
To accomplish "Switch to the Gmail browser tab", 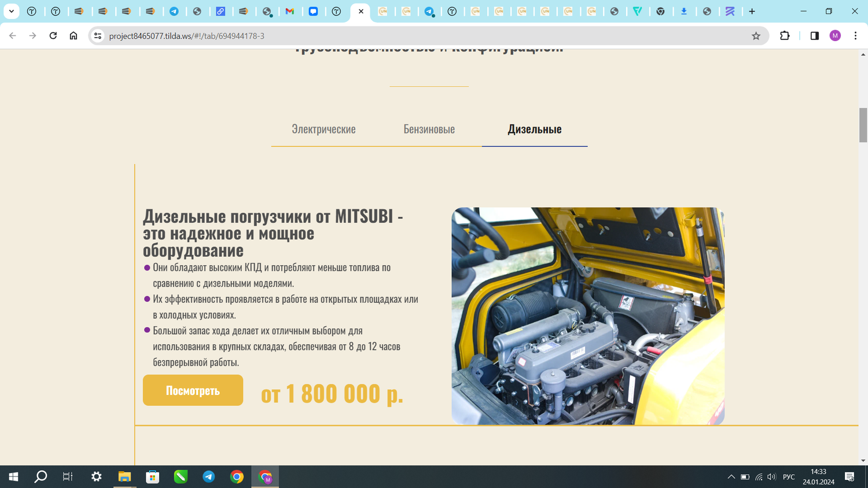I will [x=290, y=11].
